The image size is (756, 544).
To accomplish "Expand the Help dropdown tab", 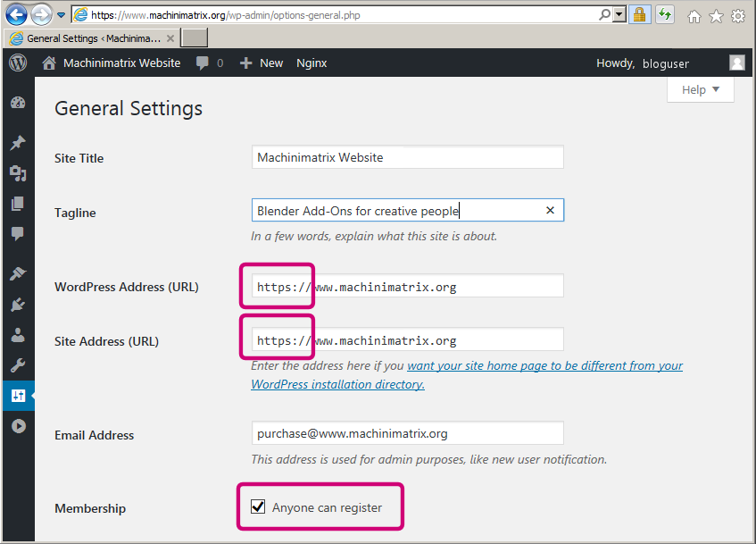I will [x=701, y=90].
